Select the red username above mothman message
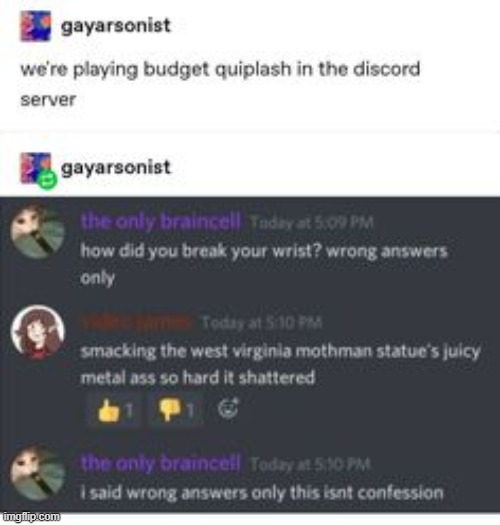The image size is (500, 525). pos(137,323)
